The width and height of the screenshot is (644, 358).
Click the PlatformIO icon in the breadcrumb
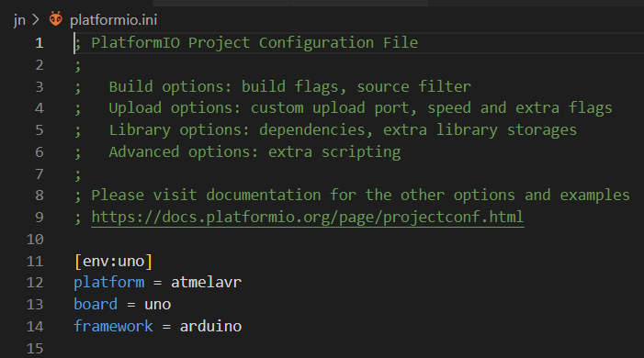pos(56,19)
